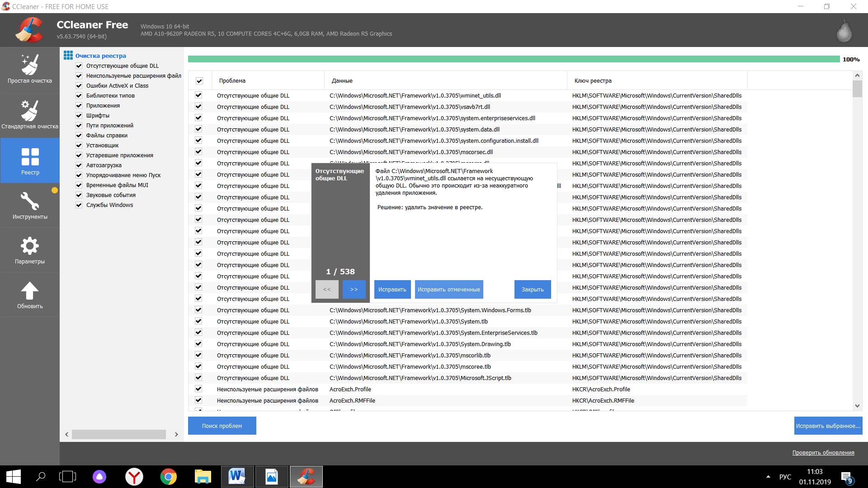Select the system.data.dll row

pos(468,129)
